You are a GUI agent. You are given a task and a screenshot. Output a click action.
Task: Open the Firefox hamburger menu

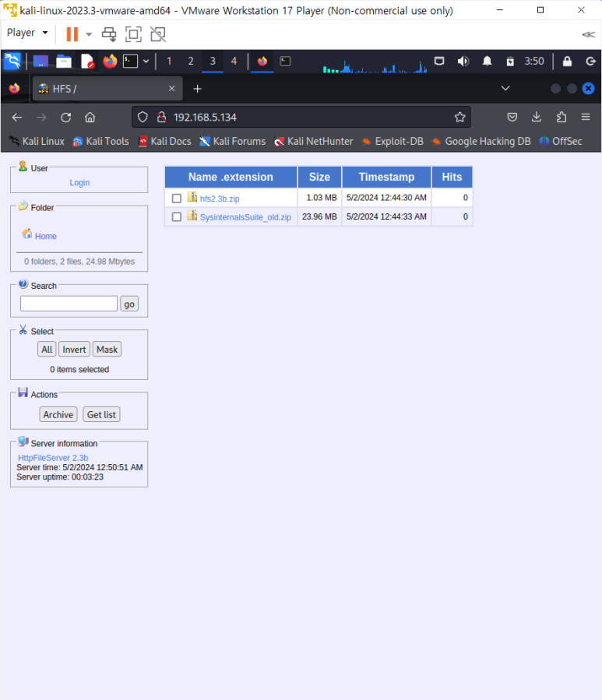point(586,118)
